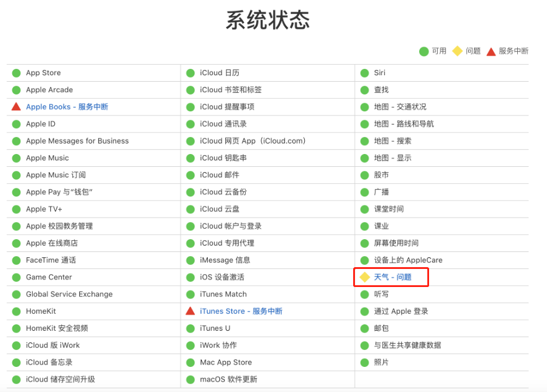The width and height of the screenshot is (547, 392).
Task: Click the red triangle beside Apple Books
Action: pyautogui.click(x=16, y=107)
